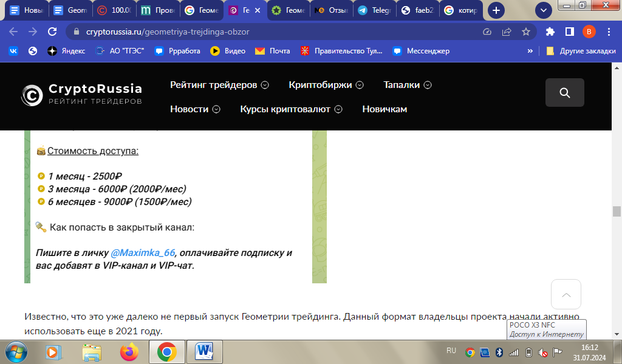Click the CryptoRussia site logo

click(x=82, y=95)
